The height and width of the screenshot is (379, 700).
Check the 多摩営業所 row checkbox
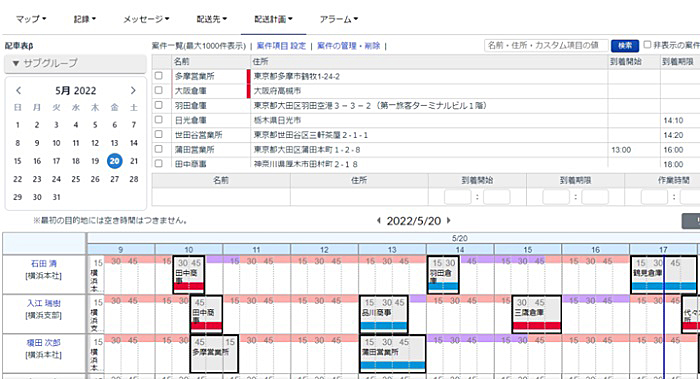tap(158, 76)
